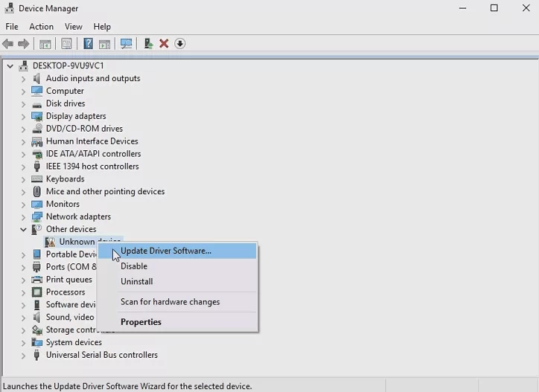Open the Help menu
The image size is (539, 392).
tap(102, 27)
